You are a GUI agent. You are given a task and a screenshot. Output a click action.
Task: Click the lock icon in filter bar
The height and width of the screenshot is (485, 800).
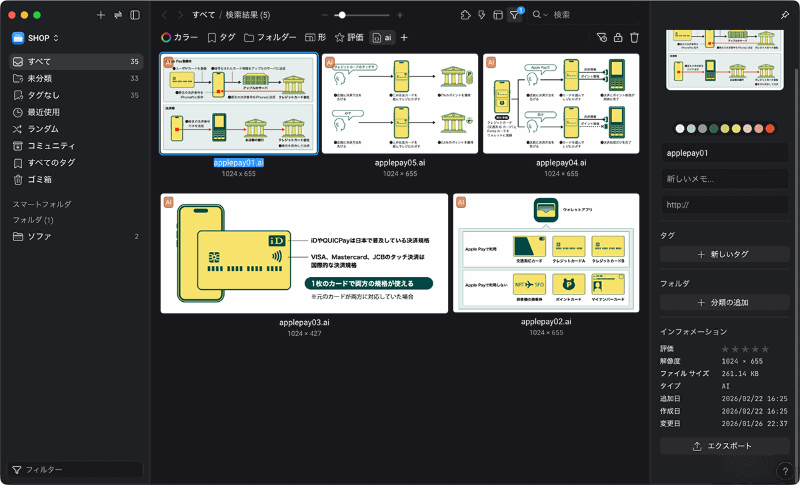(x=618, y=37)
